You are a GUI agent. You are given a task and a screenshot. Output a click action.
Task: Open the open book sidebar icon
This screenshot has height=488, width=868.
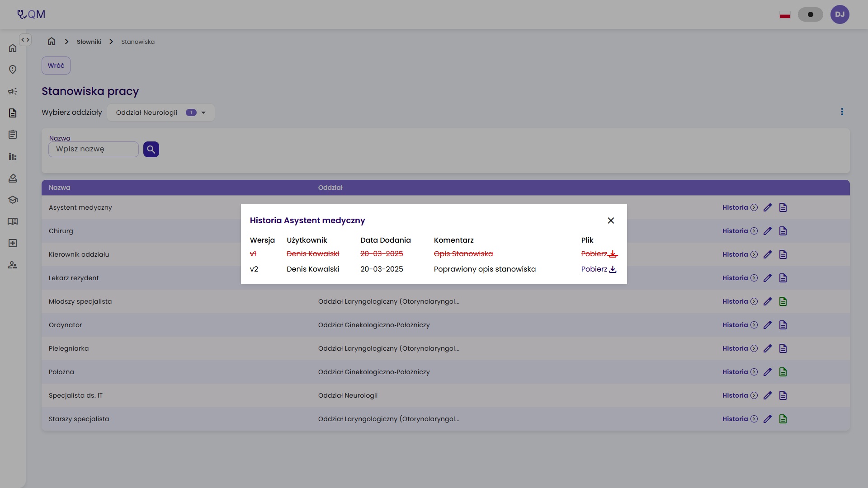(13, 221)
